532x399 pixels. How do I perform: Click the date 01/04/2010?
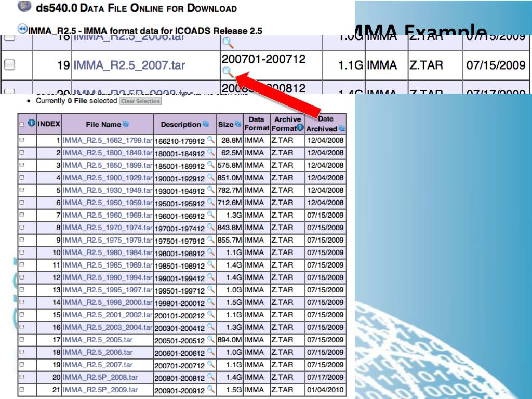click(325, 390)
